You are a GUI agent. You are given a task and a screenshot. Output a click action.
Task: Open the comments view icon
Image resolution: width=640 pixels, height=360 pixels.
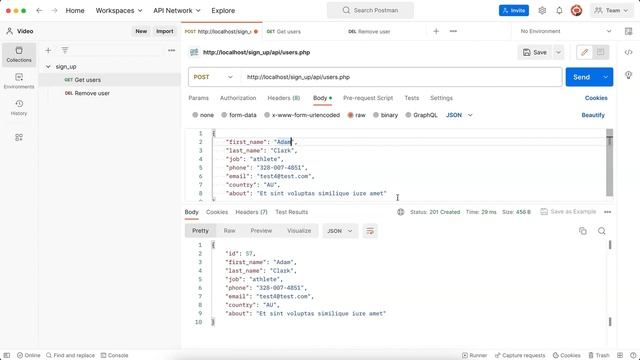pos(600,52)
